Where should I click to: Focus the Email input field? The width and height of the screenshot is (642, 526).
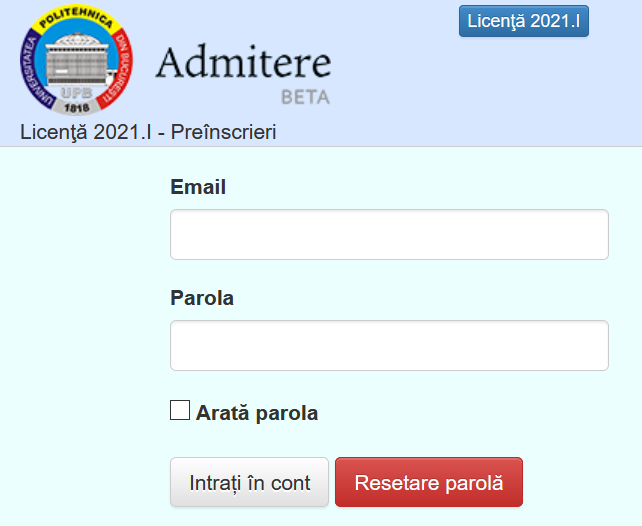[x=389, y=235]
